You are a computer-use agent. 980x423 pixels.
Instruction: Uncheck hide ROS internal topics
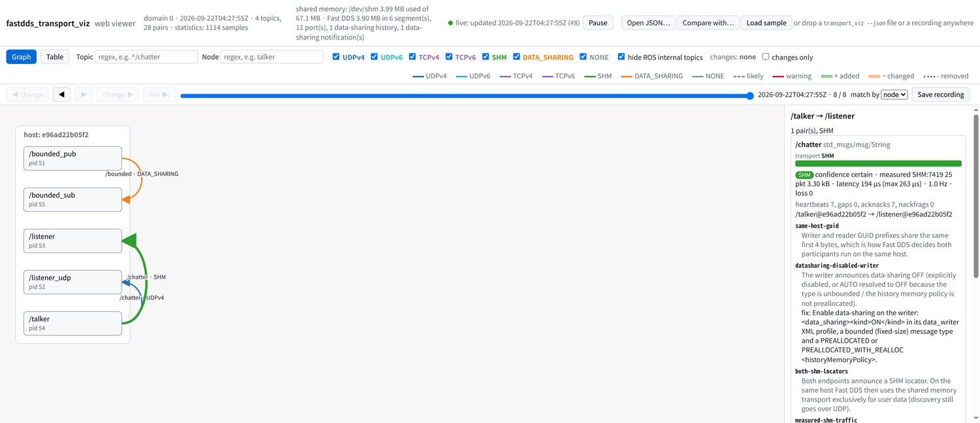(x=621, y=57)
